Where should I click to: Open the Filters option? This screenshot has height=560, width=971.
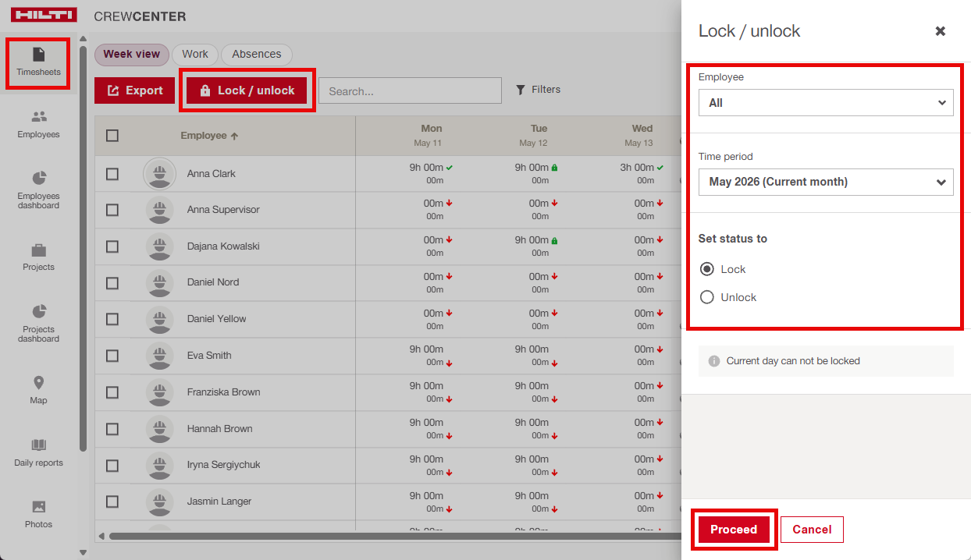tap(538, 90)
